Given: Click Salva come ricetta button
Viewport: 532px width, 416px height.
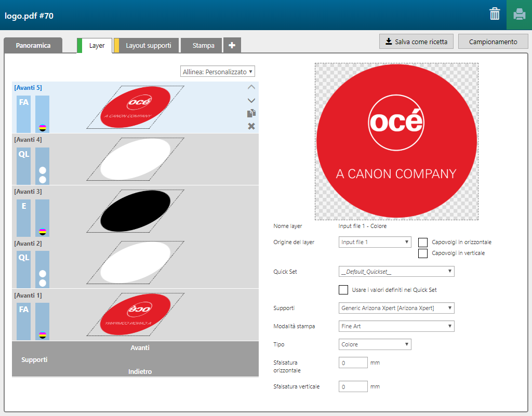Looking at the screenshot, I should pyautogui.click(x=416, y=42).
